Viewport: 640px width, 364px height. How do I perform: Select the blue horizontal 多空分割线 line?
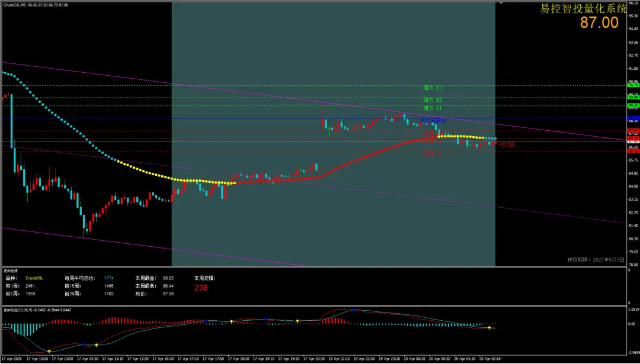[x=313, y=118]
